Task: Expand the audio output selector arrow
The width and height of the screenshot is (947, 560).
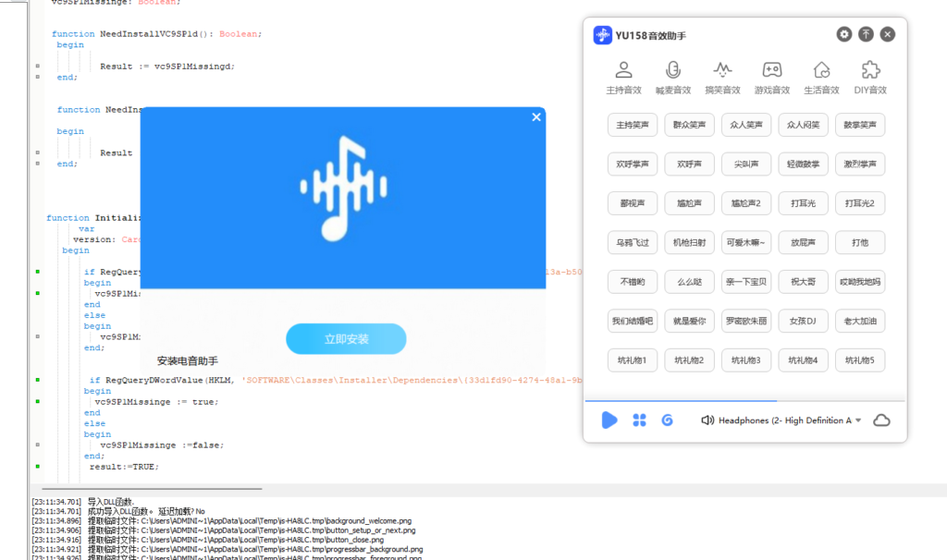Action: coord(856,420)
